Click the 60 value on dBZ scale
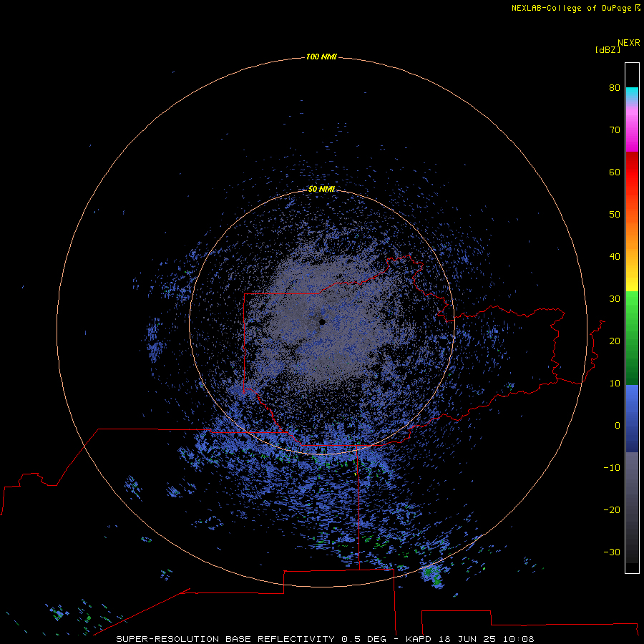 615,172
